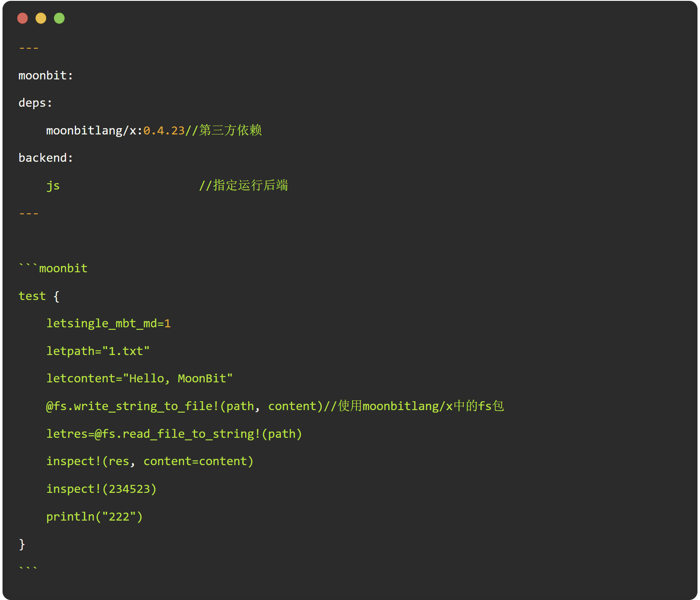The image size is (700, 600).
Task: Click the version number 0.4.23
Action: click(x=164, y=131)
